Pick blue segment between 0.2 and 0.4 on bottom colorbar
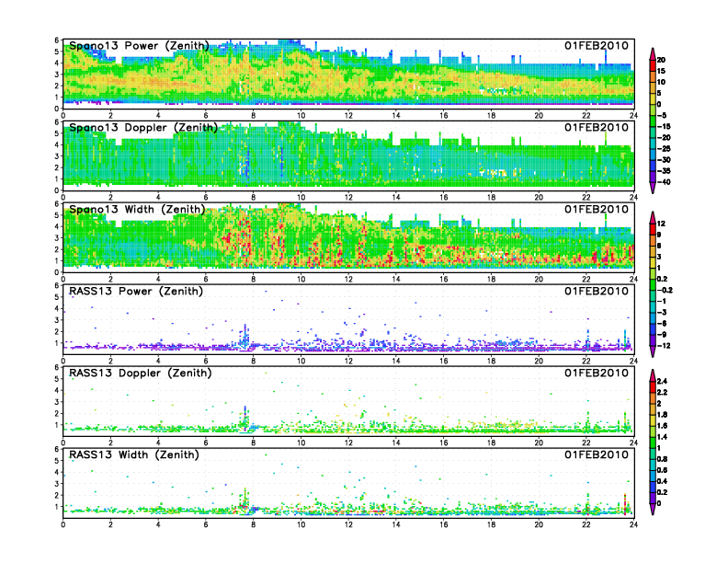 653,487
